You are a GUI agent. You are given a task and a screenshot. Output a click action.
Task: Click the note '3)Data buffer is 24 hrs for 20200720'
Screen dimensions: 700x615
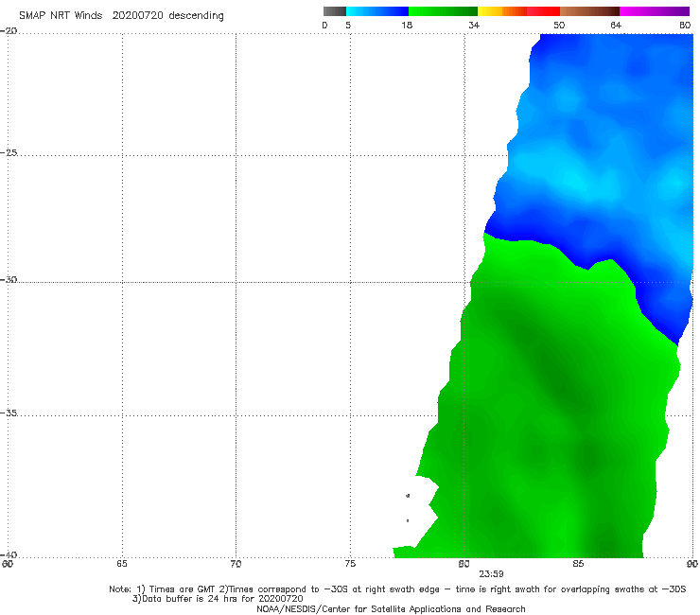pos(218,599)
